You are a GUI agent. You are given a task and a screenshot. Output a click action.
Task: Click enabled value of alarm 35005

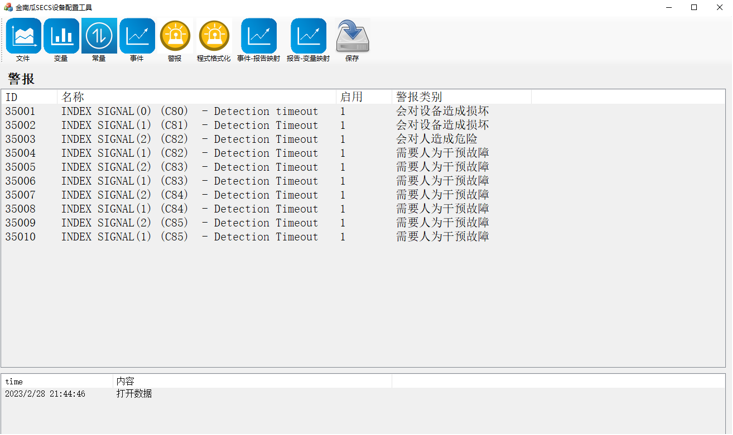(x=343, y=168)
